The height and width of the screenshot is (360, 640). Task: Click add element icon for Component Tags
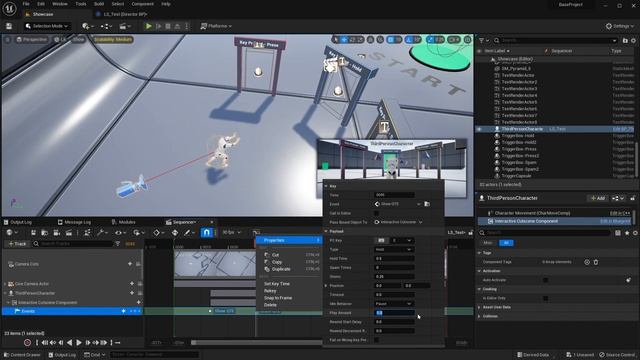coord(587,262)
